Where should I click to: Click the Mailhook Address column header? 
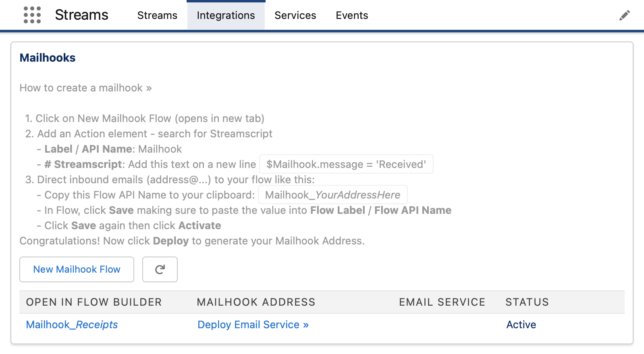[256, 302]
